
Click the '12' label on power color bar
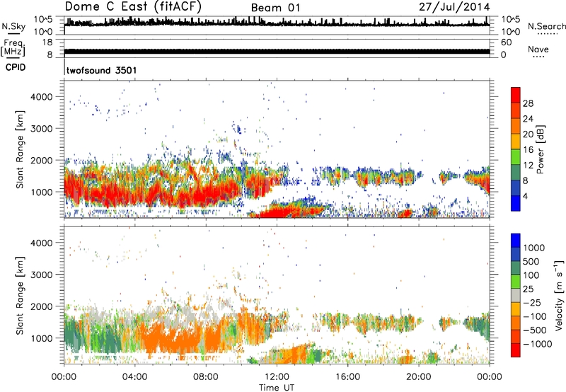coord(528,165)
